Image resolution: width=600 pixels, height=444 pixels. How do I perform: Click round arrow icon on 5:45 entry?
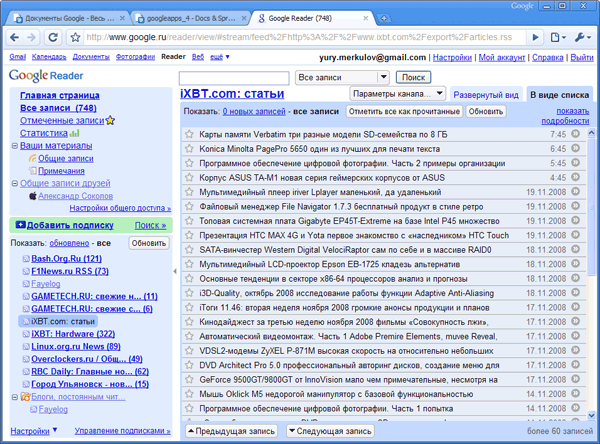coord(576,163)
